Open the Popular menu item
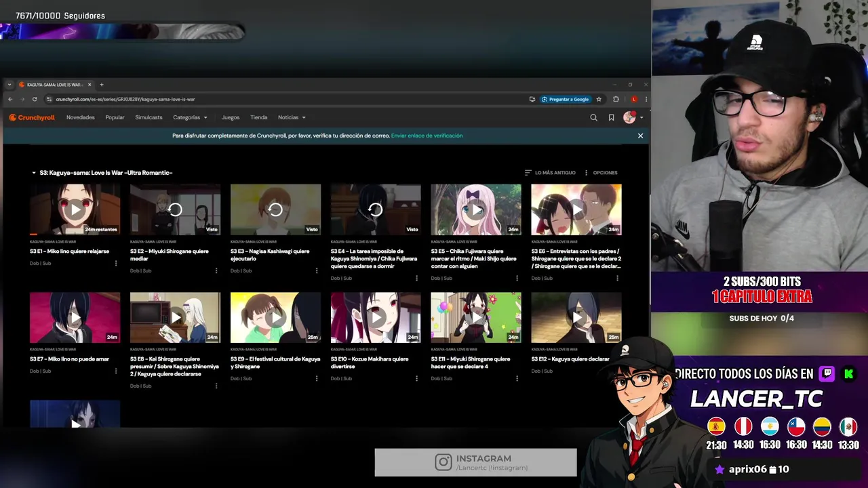Screen dimensions: 868x488 115,117
